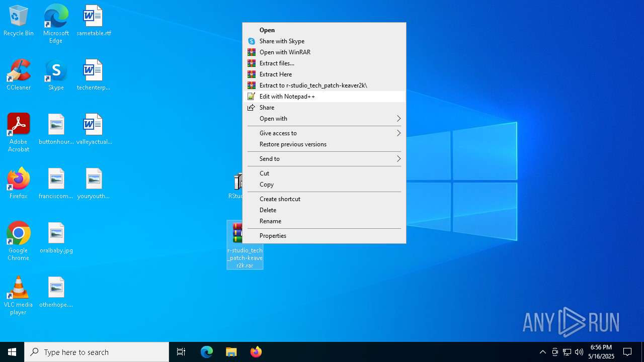This screenshot has height=362, width=644.
Task: Choose Delete in the context menu
Action: click(324, 210)
